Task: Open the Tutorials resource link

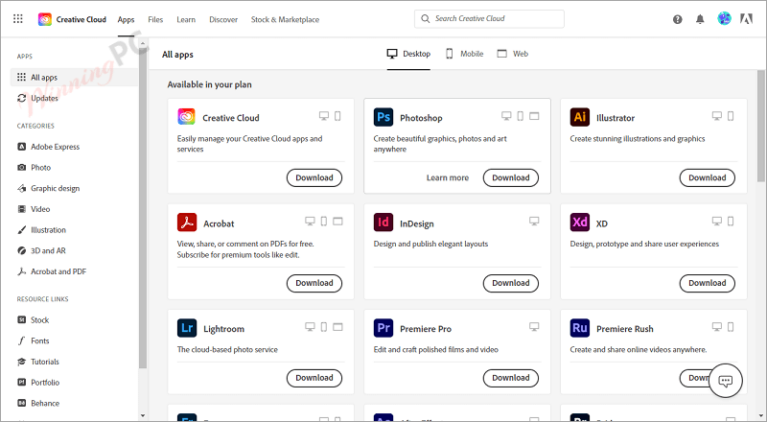Action: (38, 361)
